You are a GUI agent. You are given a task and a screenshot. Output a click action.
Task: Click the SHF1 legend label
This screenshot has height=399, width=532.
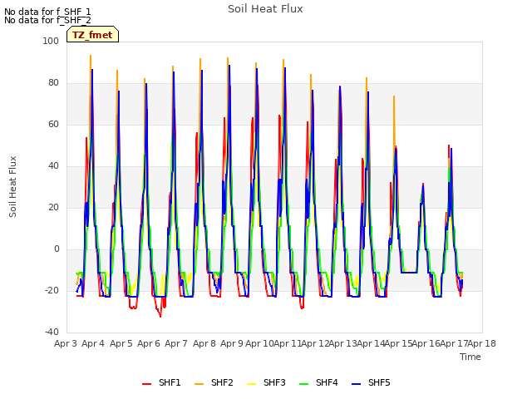tap(170, 382)
